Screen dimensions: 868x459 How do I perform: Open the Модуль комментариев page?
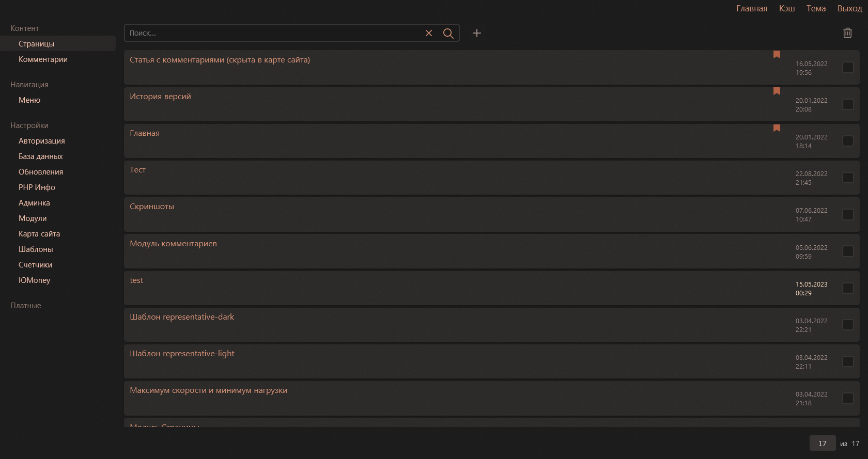pyautogui.click(x=173, y=244)
